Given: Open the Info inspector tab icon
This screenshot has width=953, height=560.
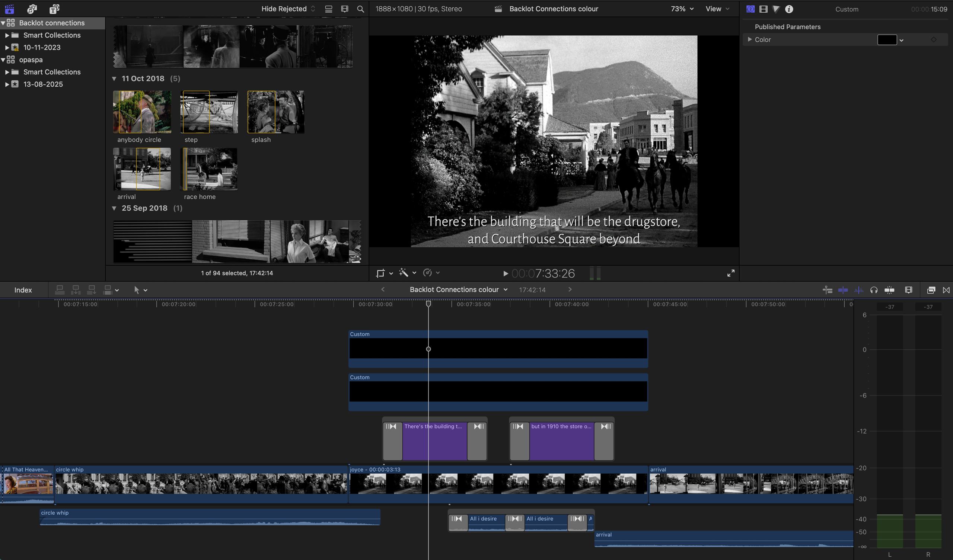Looking at the screenshot, I should tap(789, 9).
